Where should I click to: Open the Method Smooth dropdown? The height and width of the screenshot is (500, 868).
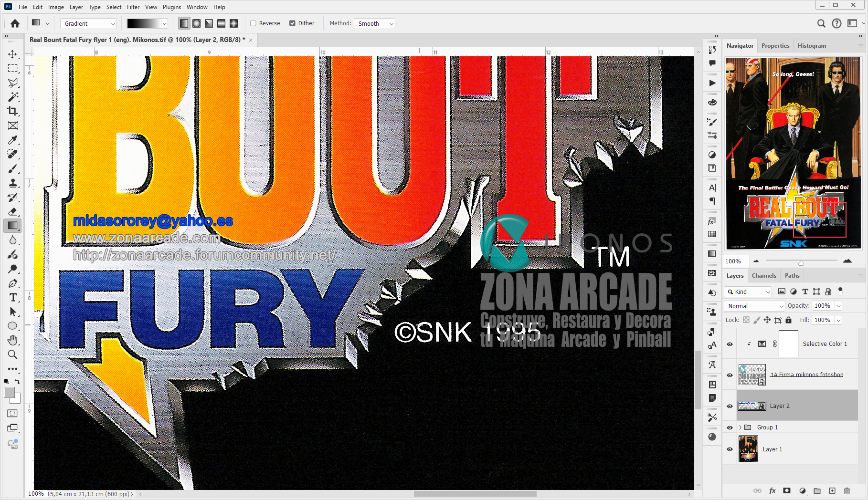[374, 23]
